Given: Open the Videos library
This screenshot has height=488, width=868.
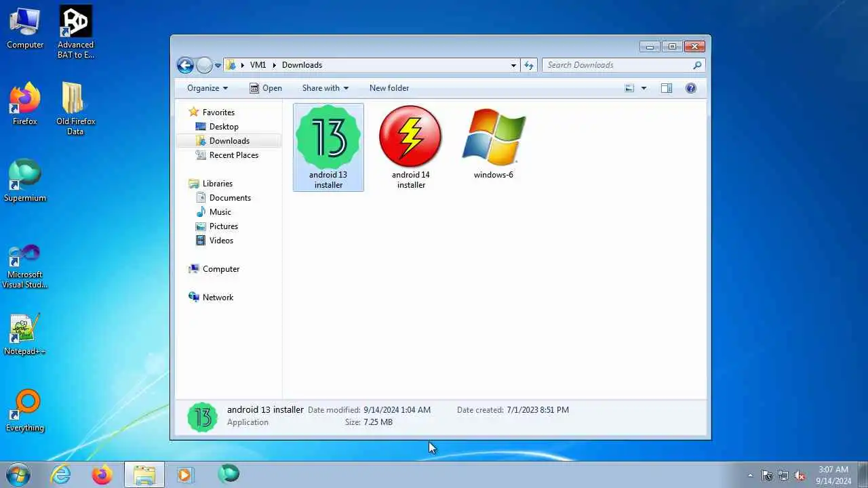Looking at the screenshot, I should pyautogui.click(x=221, y=241).
